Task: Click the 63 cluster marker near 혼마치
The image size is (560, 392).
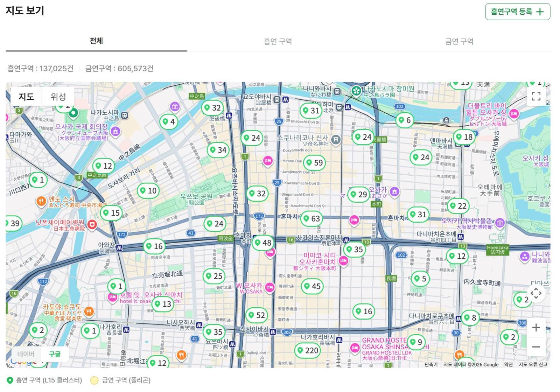Action: (x=311, y=219)
